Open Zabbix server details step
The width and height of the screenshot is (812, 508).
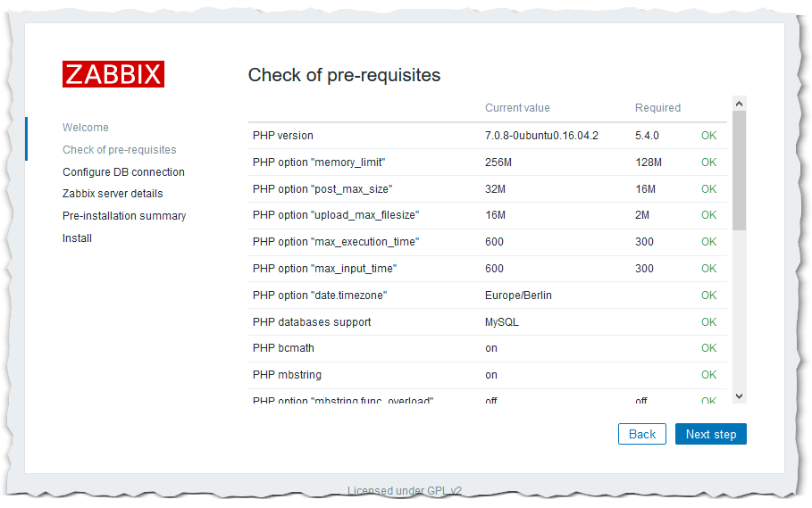113,194
